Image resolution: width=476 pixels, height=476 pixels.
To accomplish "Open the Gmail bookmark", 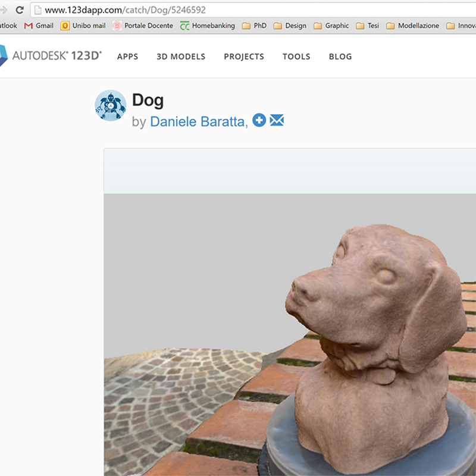I will tap(39, 26).
